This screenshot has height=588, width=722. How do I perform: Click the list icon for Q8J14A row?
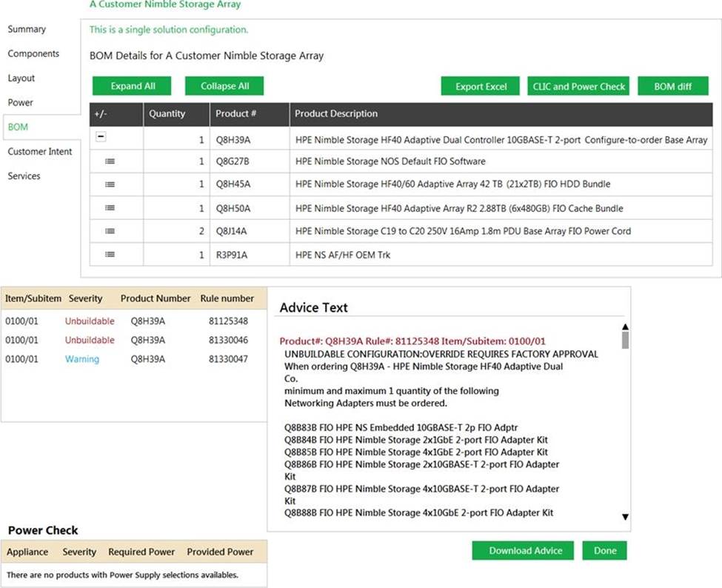pos(110,231)
